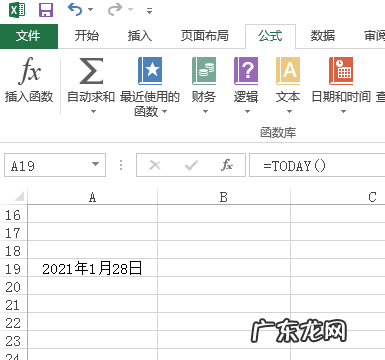Expand the 财务 dropdown arrow

[205, 111]
